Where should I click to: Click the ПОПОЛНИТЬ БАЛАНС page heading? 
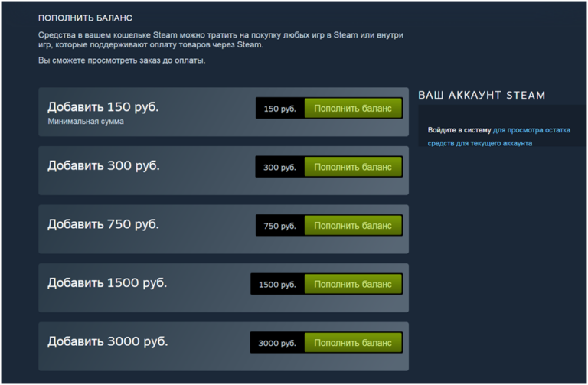(x=85, y=18)
